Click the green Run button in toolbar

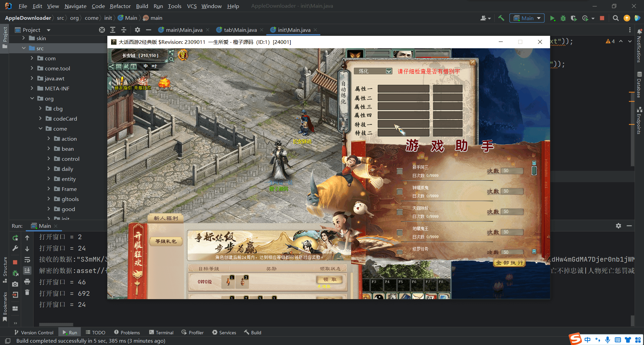point(552,18)
